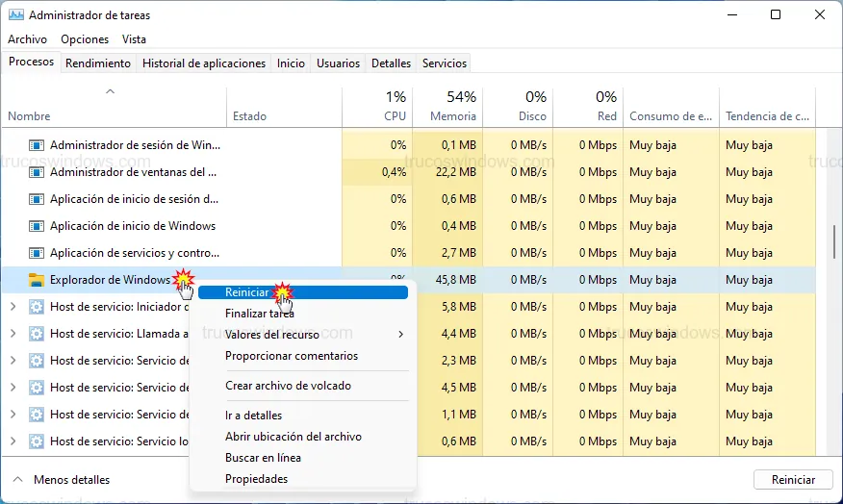This screenshot has height=504, width=843.
Task: Collapse view with Menos detalles
Action: point(62,479)
